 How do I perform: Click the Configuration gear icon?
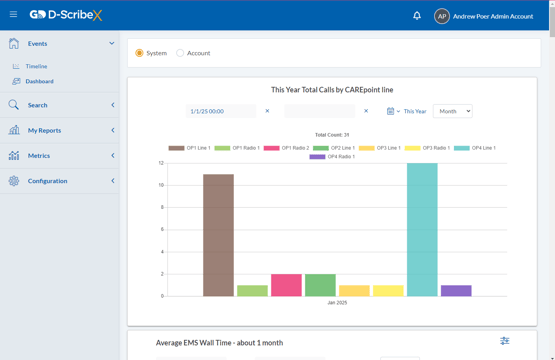pos(14,181)
